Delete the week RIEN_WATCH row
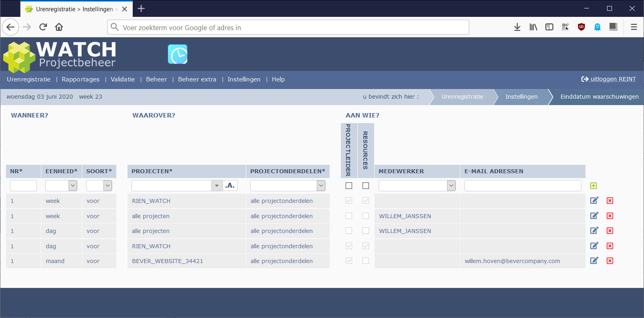 610,201
